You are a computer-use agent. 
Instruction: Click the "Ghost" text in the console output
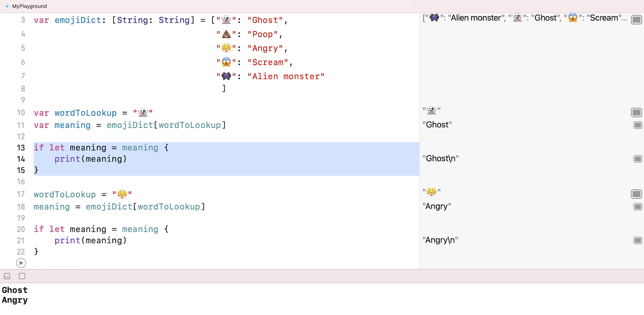pos(15,290)
